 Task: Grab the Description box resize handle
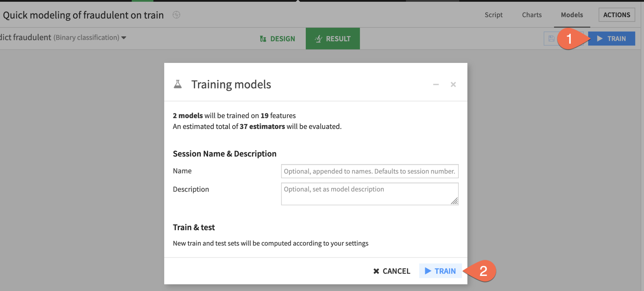[x=455, y=201]
